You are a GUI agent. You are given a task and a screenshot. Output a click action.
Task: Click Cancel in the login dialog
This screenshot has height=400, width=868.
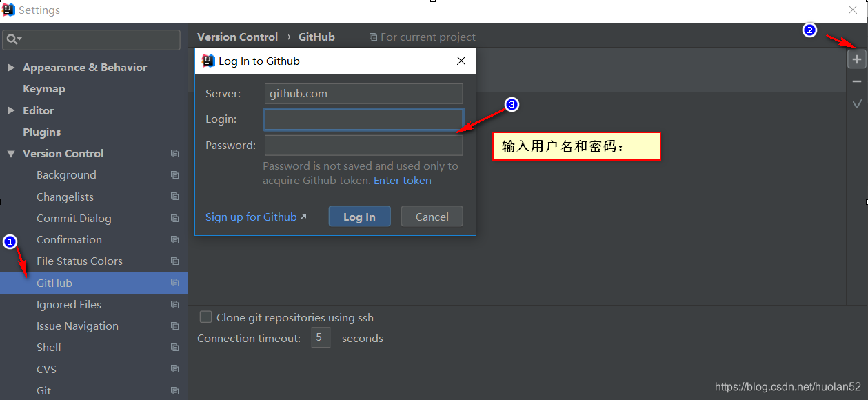tap(432, 217)
